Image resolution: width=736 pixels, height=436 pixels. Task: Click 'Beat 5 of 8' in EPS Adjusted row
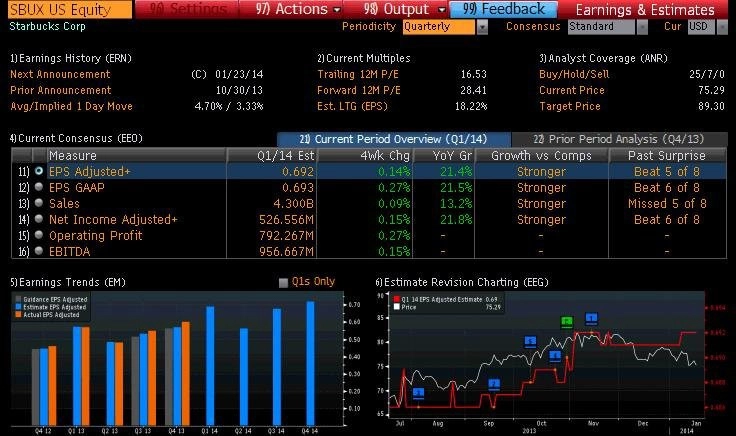[667, 172]
